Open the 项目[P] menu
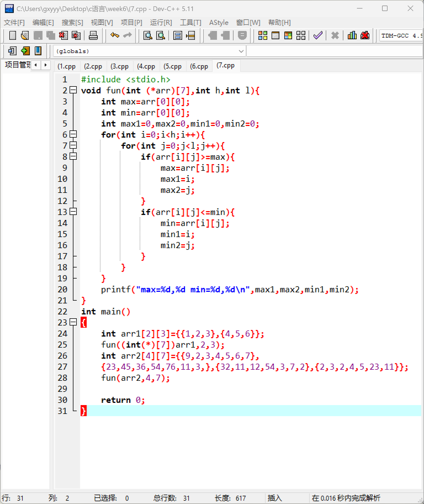424x504 pixels. pos(131,22)
